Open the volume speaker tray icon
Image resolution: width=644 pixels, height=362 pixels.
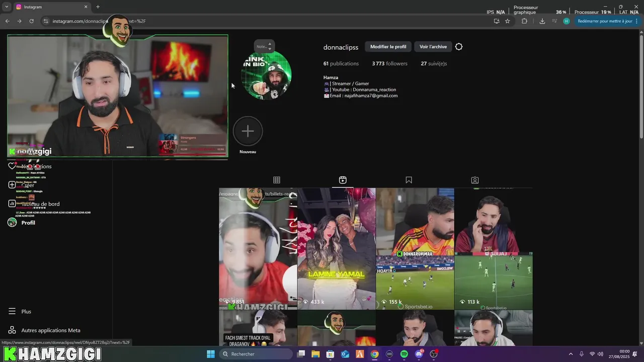pyautogui.click(x=600, y=354)
